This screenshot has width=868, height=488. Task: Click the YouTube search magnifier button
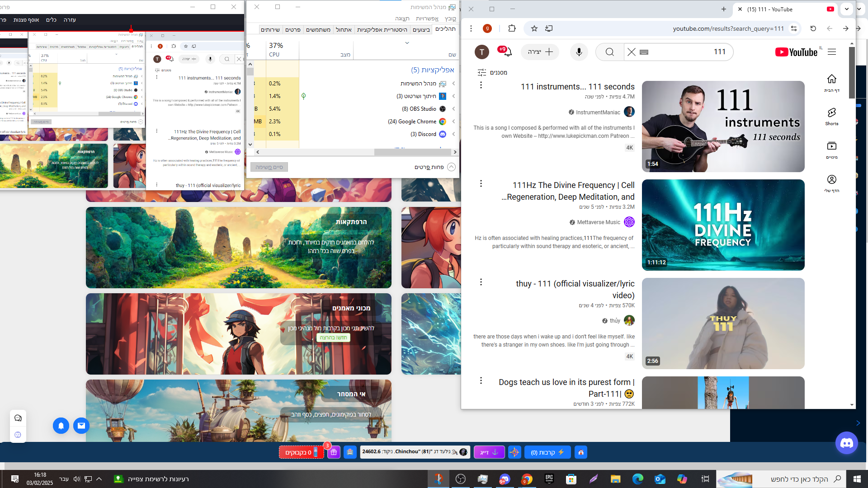(x=609, y=52)
